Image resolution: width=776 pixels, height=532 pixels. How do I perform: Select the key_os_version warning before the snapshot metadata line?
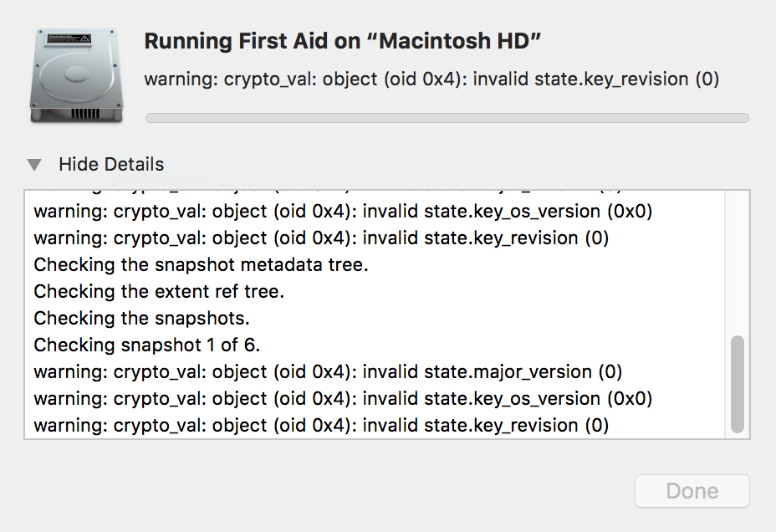coord(343,212)
